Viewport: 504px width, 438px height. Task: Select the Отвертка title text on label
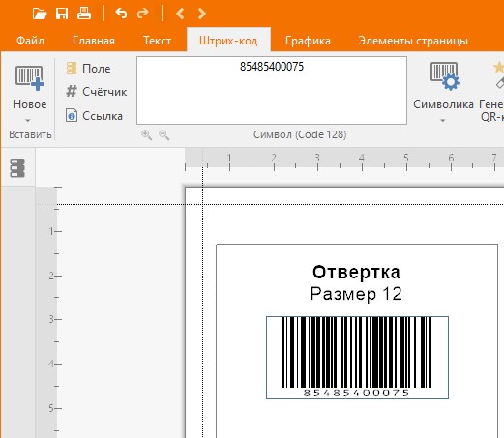tap(356, 272)
